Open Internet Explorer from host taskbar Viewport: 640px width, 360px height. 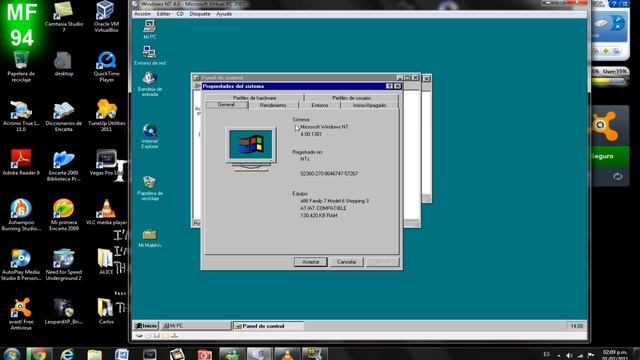pyautogui.click(x=67, y=354)
